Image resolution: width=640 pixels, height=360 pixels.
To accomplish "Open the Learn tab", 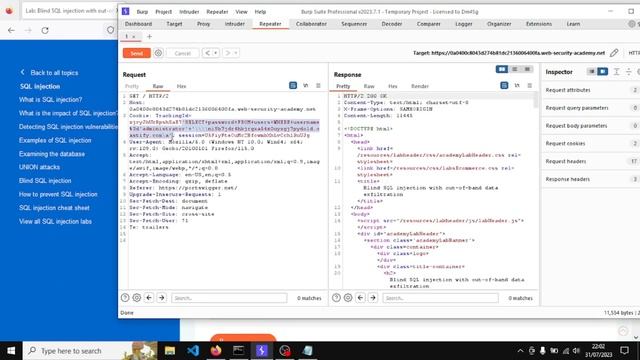I will coord(573,24).
